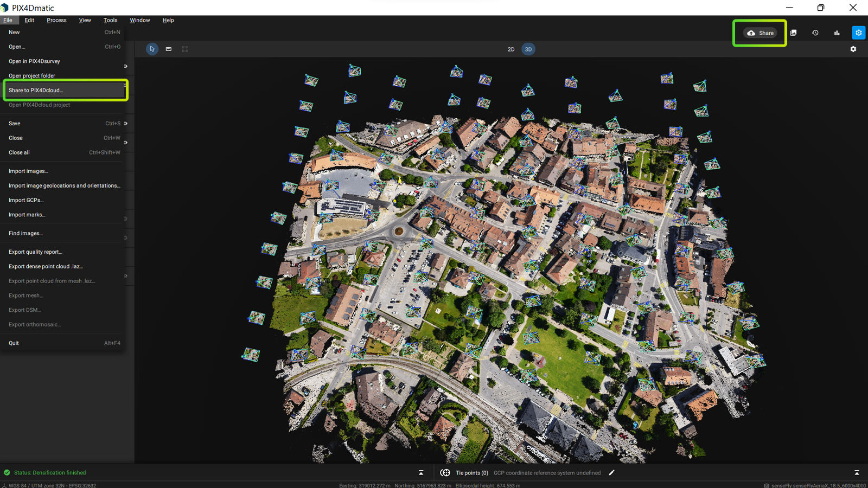The image size is (868, 488).
Task: Select the rectangular crop tool
Action: click(184, 49)
